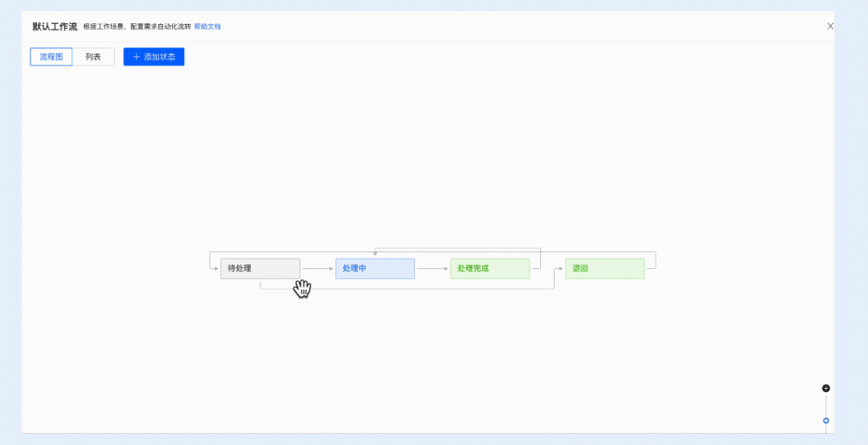Click the zoom slider handle
Image resolution: width=868 pixels, height=445 pixels.
pyautogui.click(x=826, y=421)
